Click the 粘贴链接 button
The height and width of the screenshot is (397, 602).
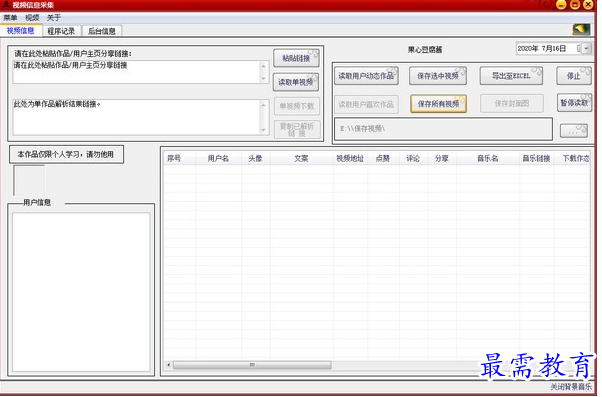296,58
